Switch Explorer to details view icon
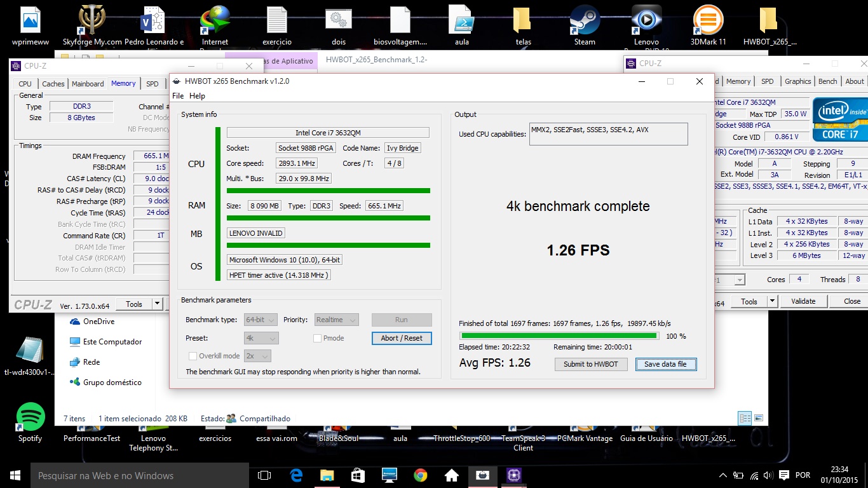Screen dimensions: 868x488 743,418
